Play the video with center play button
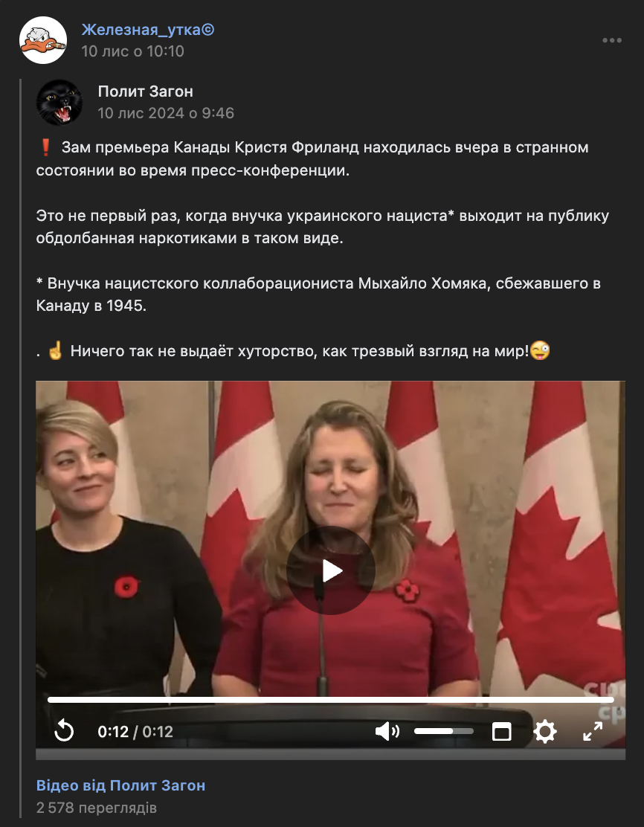The image size is (644, 827). (x=331, y=570)
